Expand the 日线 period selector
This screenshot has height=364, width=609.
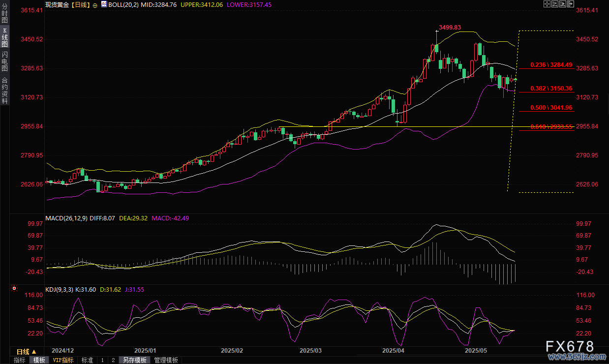26,352
